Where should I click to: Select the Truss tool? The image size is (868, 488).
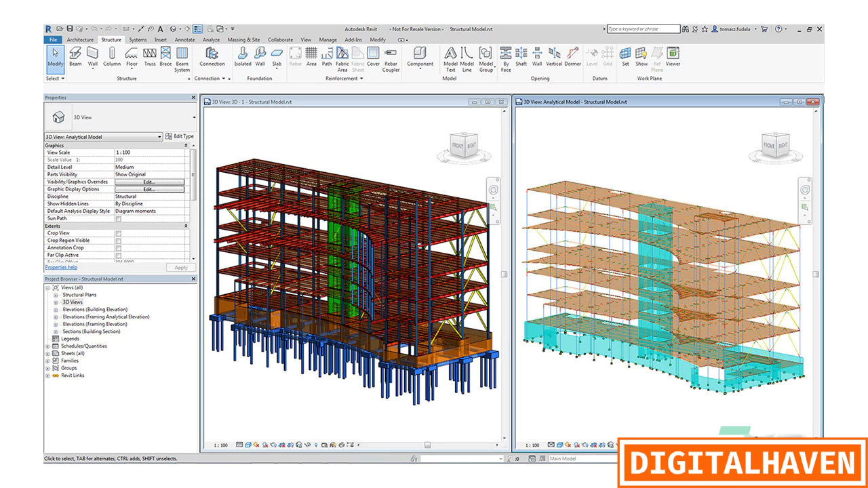pyautogui.click(x=150, y=57)
